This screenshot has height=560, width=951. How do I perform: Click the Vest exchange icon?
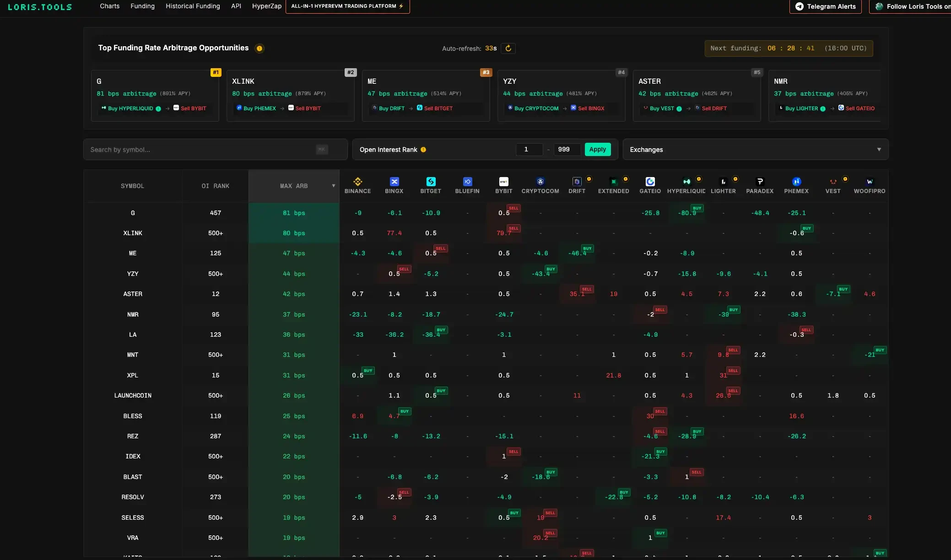(833, 181)
